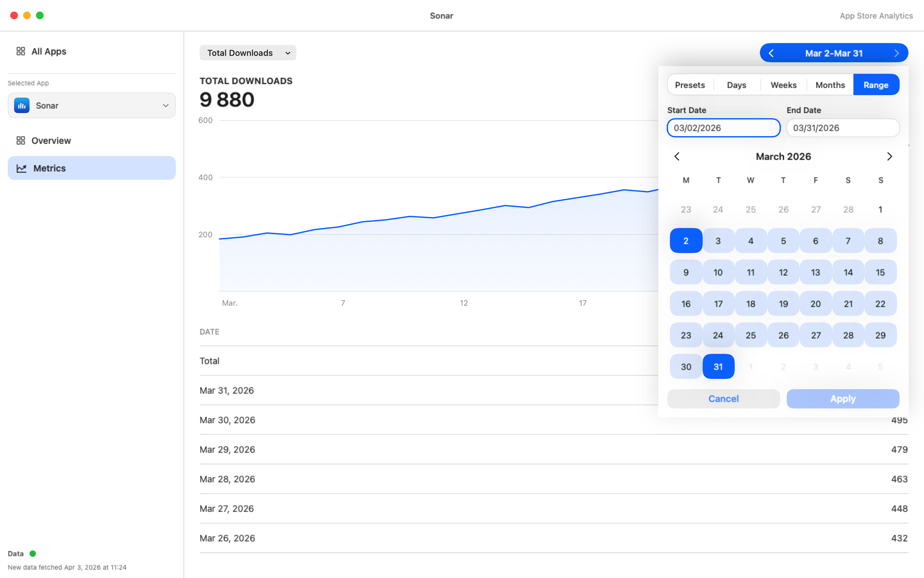Viewport: 924px width, 578px height.
Task: Pick March 22 in the calendar
Action: pyautogui.click(x=880, y=303)
